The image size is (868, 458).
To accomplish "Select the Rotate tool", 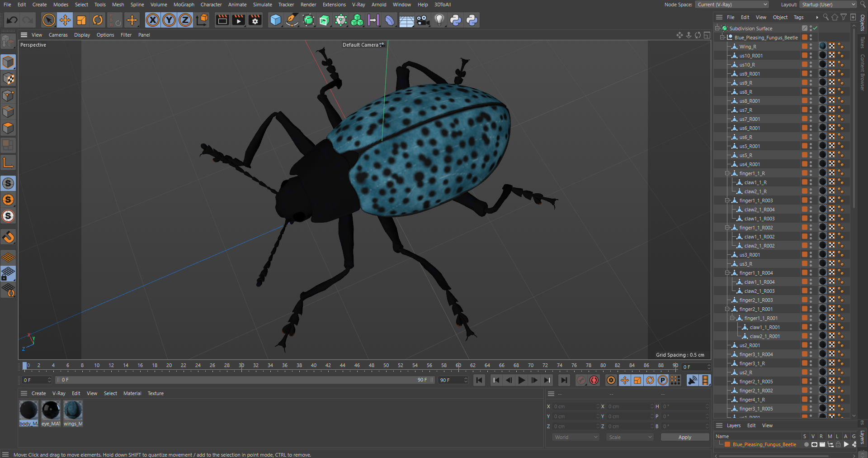I will (x=98, y=20).
